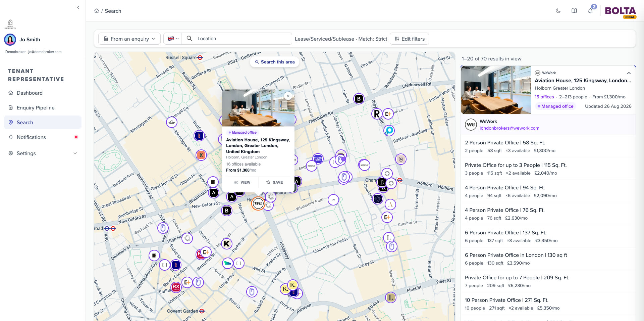644x321 pixels.
Task: Click the BOLTA Local logo
Action: [x=621, y=12]
